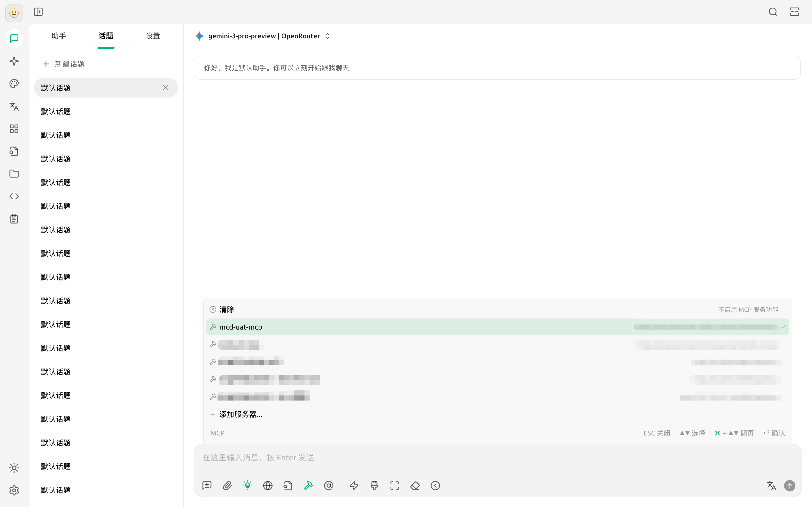This screenshot has height=507, width=812.
Task: Toggle the thinking lightbulb icon
Action: pyautogui.click(x=247, y=485)
